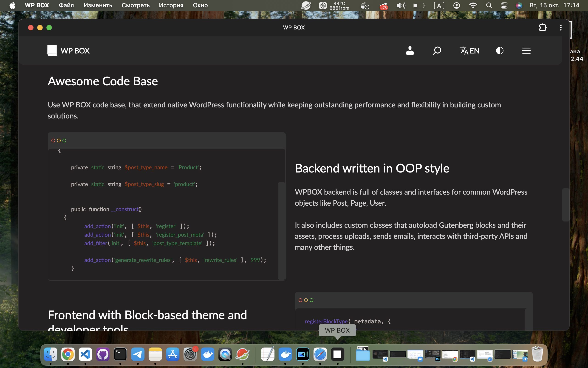The image size is (588, 368).
Task: Open the extensions puzzle icon
Action: (x=543, y=28)
